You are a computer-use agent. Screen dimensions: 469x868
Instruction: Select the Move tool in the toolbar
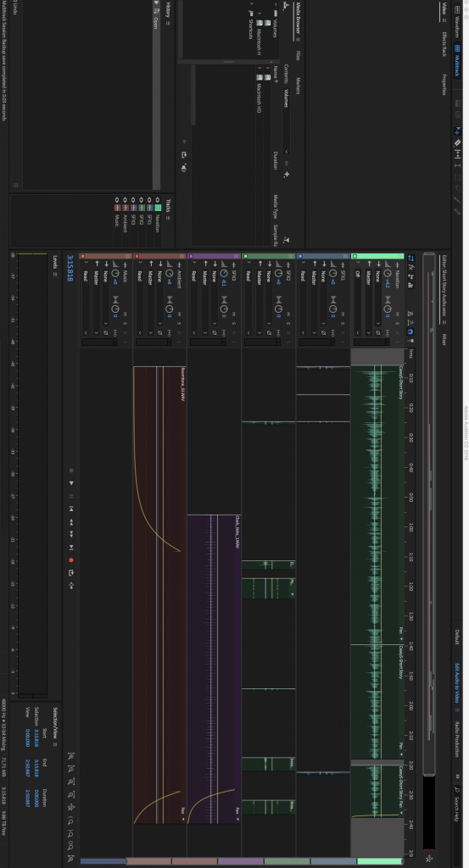[x=457, y=131]
